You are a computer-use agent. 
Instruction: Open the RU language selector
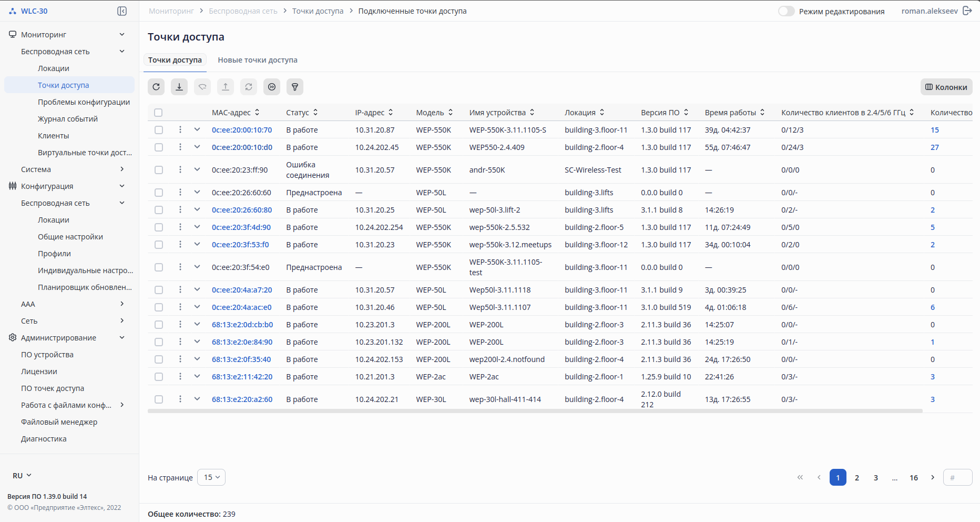pyautogui.click(x=22, y=476)
